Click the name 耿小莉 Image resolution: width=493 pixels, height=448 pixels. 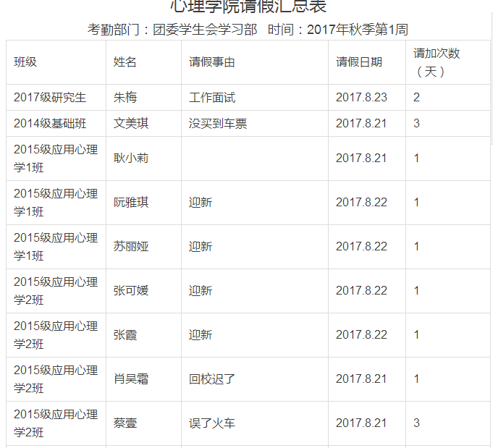coord(131,159)
